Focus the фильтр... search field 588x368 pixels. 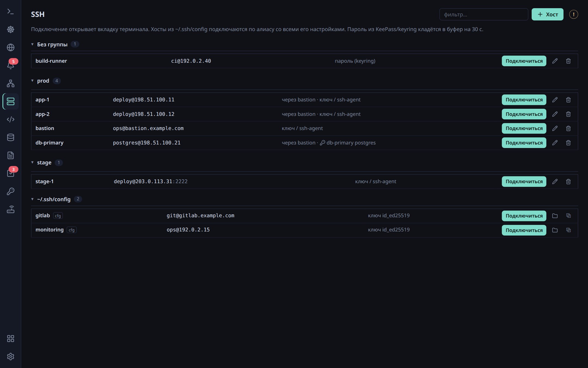pos(484,14)
